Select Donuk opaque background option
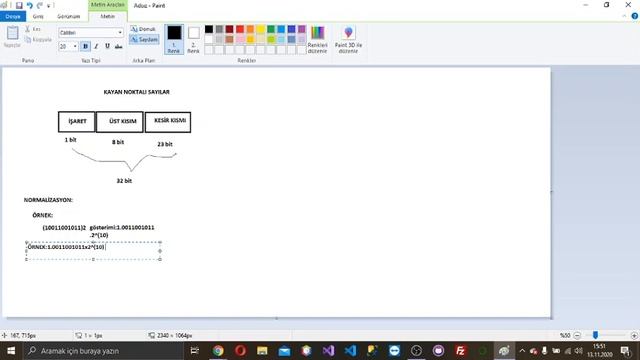The width and height of the screenshot is (640, 360). tap(144, 29)
